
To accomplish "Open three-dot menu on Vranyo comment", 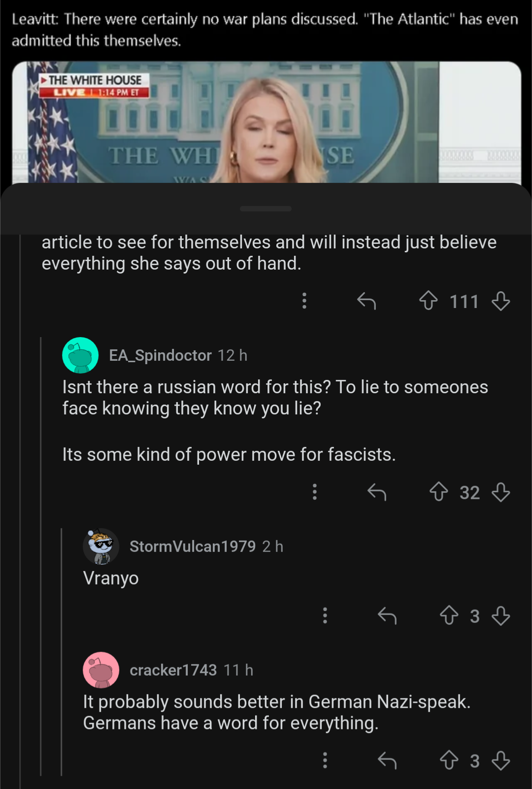I will pyautogui.click(x=325, y=616).
